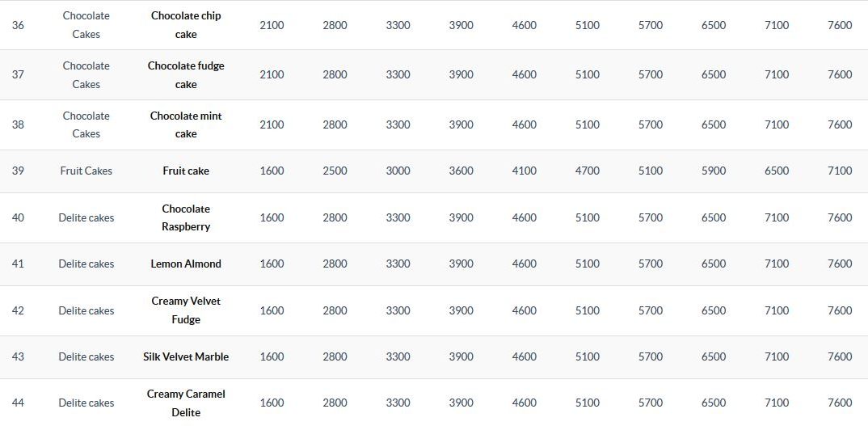The height and width of the screenshot is (426, 868).
Task: Click the Chocolate chip cake name
Action: pyautogui.click(x=186, y=25)
